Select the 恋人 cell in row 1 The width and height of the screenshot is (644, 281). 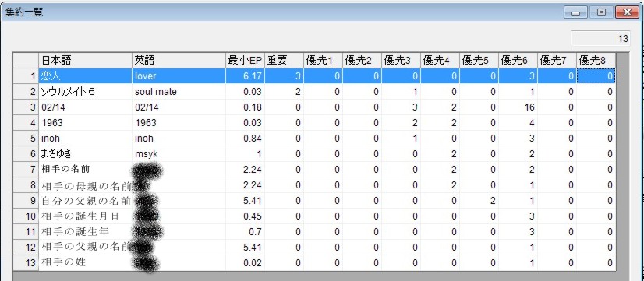(x=86, y=76)
